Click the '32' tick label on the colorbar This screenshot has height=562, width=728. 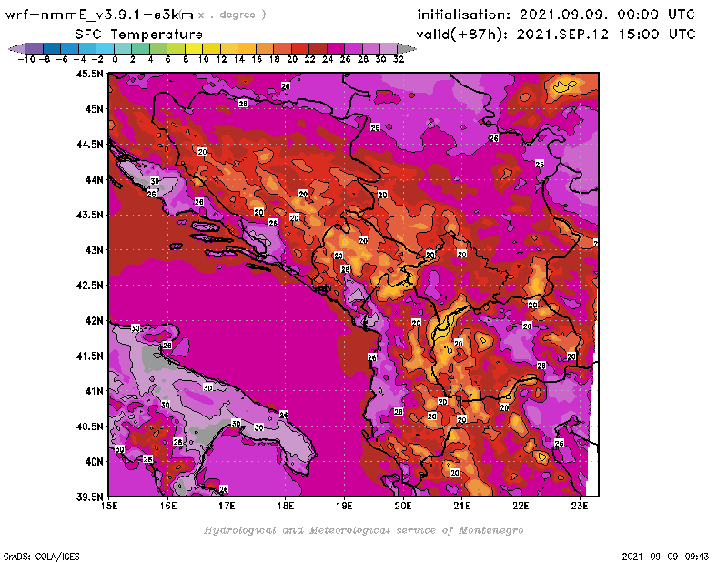click(399, 59)
